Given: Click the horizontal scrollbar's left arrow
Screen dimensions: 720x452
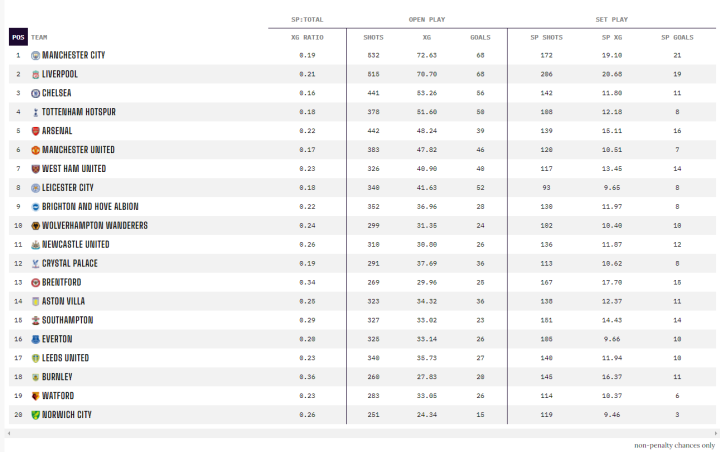Looking at the screenshot, I should click(x=7, y=433).
